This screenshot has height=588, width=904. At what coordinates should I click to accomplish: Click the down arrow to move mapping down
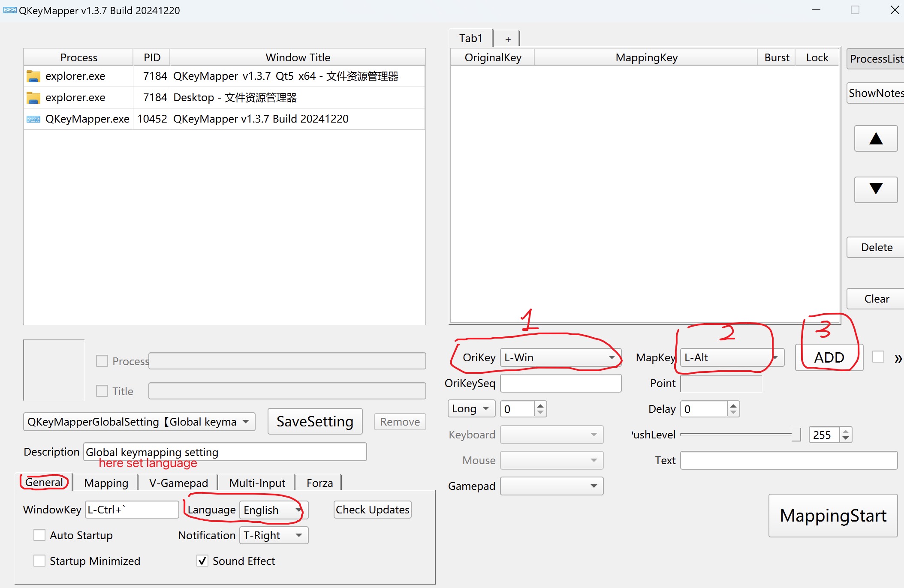click(876, 190)
